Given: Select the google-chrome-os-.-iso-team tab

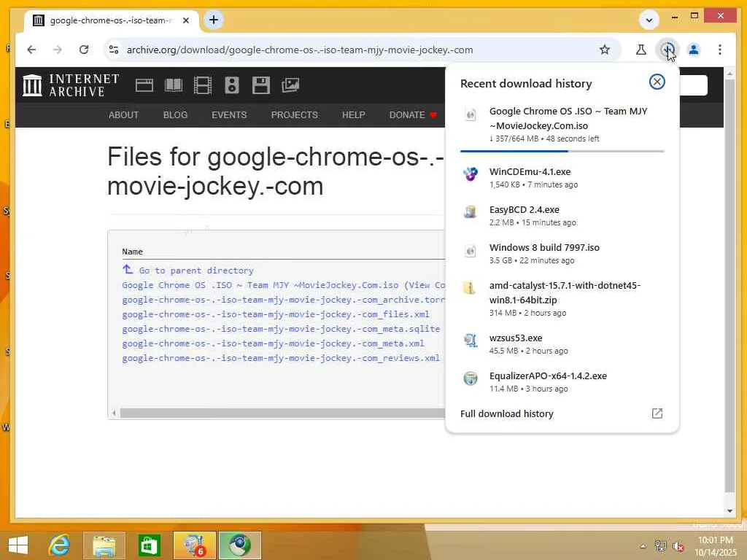Looking at the screenshot, I should pyautogui.click(x=112, y=20).
